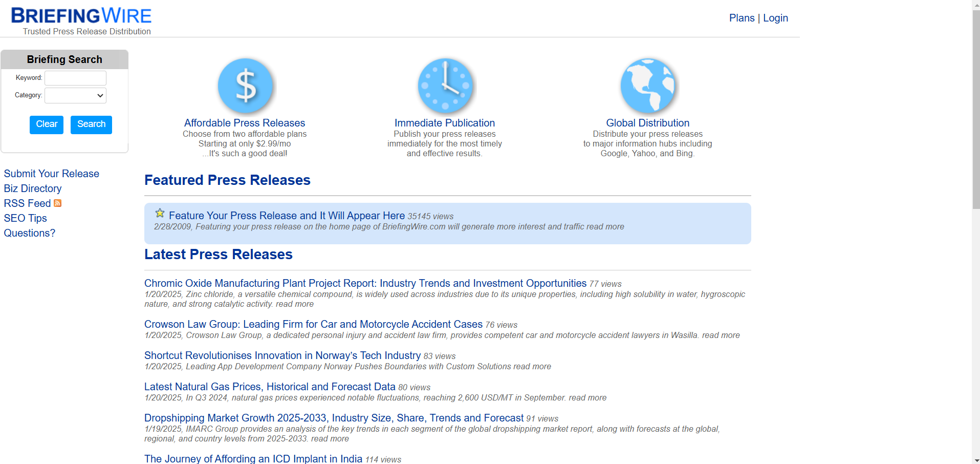Screen dimensions: 980x464
Task: Click the orange RSS feed icon
Action: pos(58,203)
